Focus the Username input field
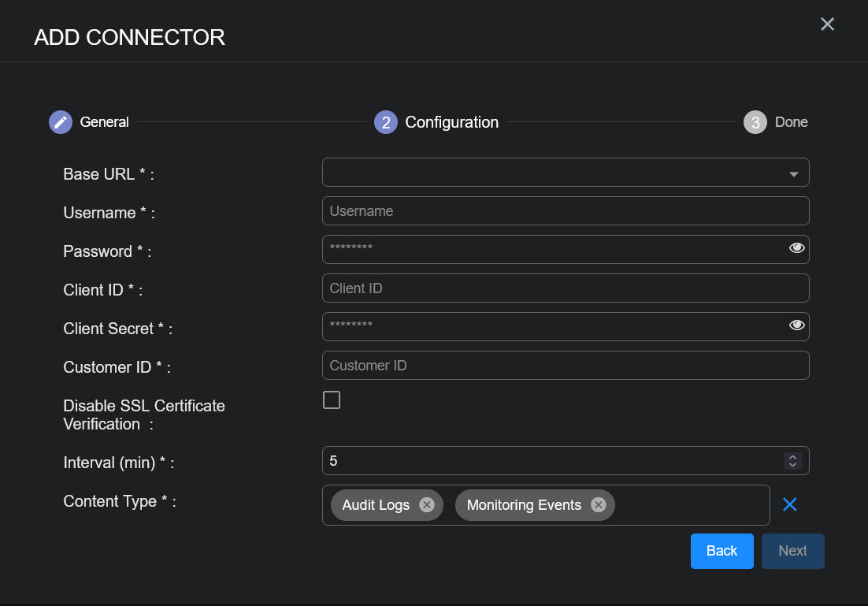The height and width of the screenshot is (606, 868). click(566, 211)
